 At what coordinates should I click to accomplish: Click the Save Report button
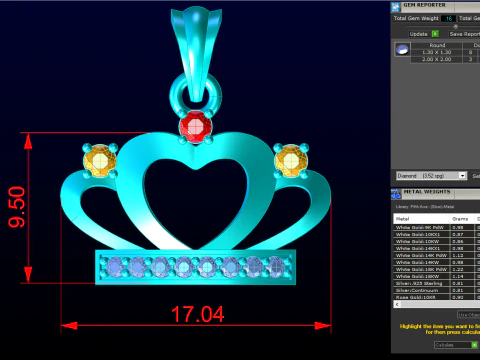tap(464, 34)
